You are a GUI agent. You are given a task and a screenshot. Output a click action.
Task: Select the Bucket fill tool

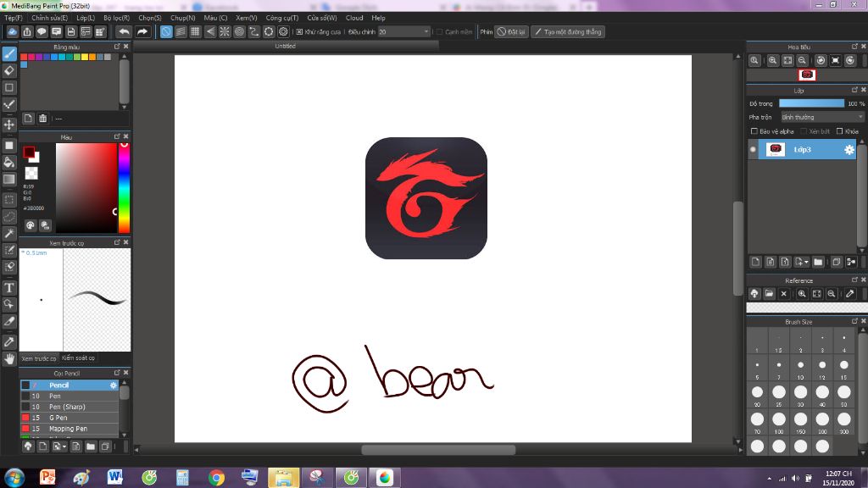9,162
